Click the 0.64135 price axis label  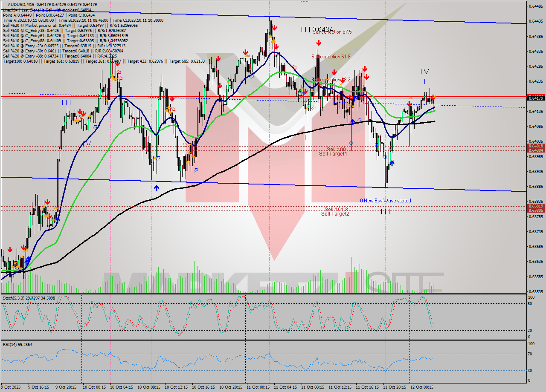tap(536, 111)
